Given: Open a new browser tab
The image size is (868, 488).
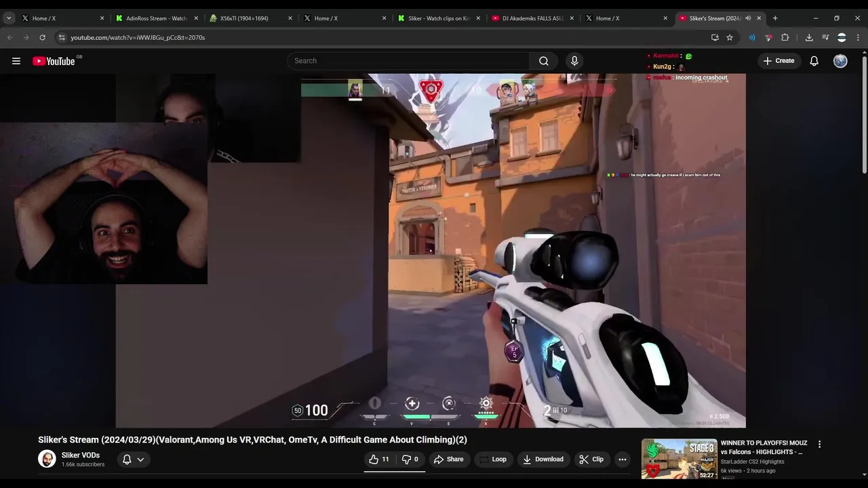Looking at the screenshot, I should click(x=775, y=18).
